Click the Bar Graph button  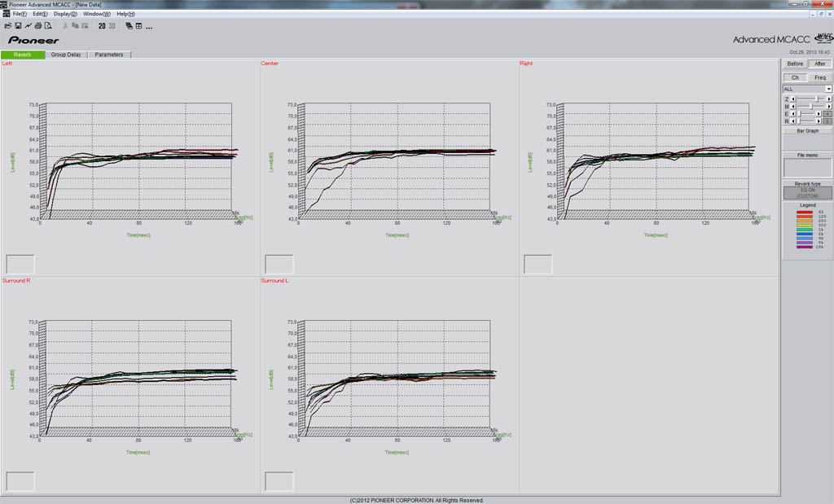[x=807, y=130]
